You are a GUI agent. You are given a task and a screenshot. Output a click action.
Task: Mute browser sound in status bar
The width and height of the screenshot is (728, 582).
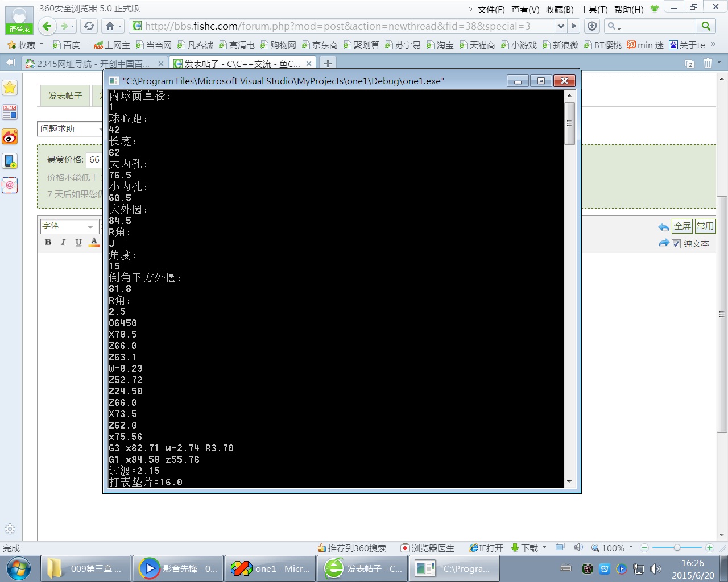(x=578, y=547)
